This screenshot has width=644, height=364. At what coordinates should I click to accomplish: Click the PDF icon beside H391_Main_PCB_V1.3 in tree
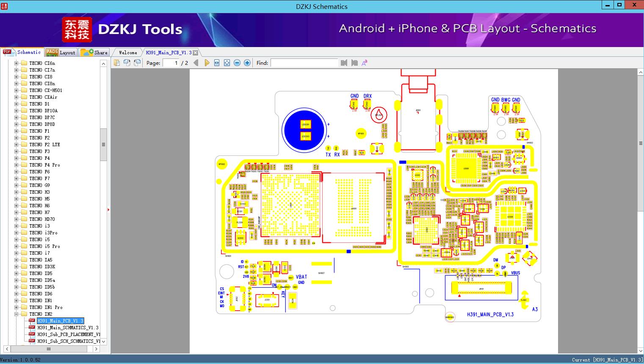pyautogui.click(x=32, y=320)
